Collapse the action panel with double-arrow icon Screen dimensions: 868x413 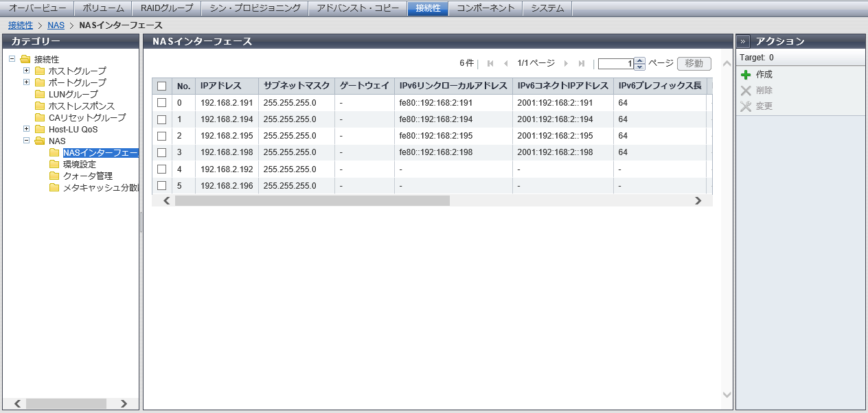click(x=743, y=41)
